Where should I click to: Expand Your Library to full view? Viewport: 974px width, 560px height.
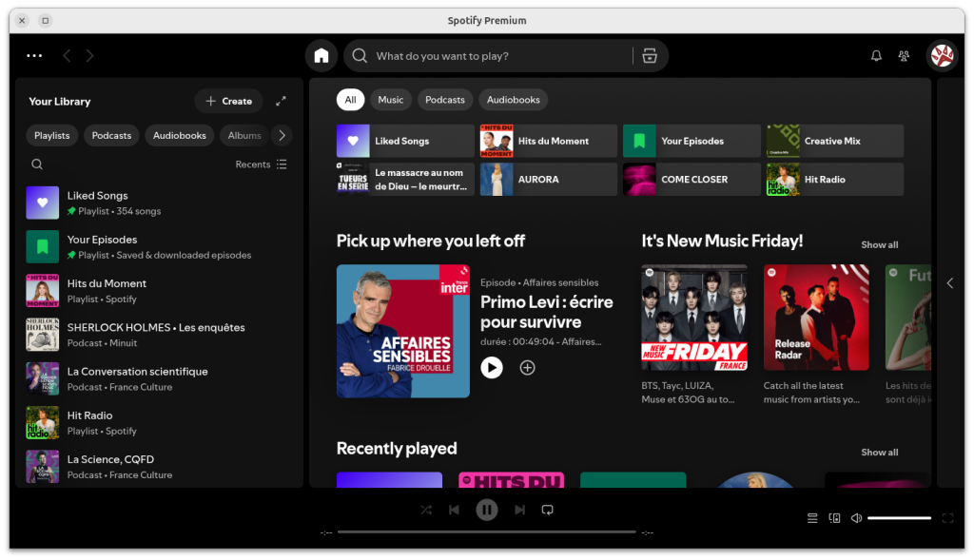click(x=281, y=101)
